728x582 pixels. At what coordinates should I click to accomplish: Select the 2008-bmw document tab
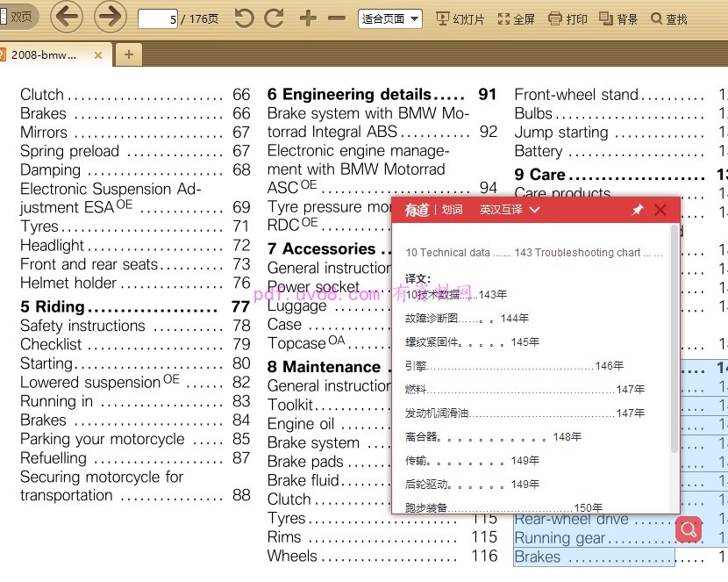(x=44, y=54)
